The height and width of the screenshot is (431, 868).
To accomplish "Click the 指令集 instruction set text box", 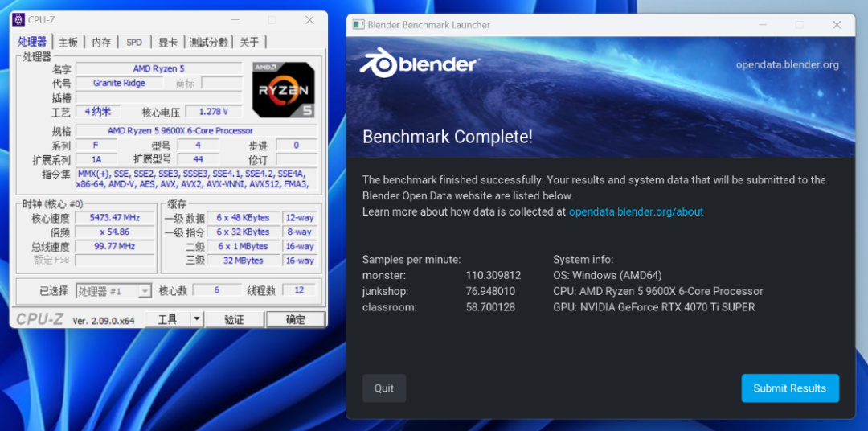I will point(197,179).
